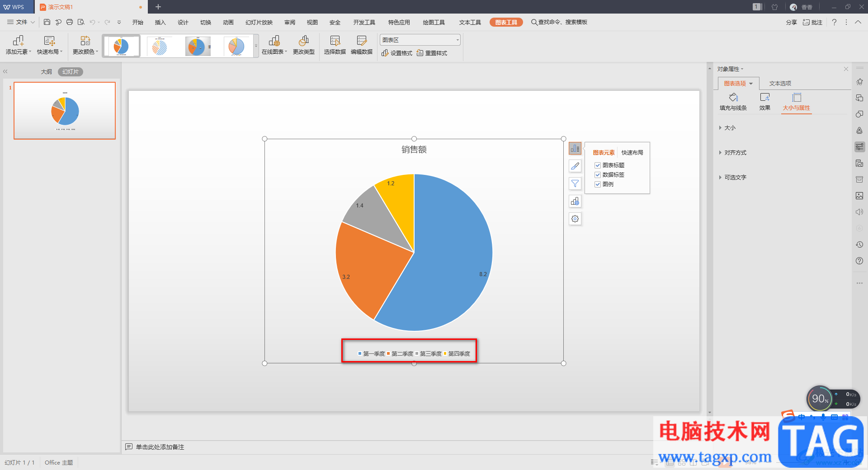Click the Redo arrow icon
Screen dimensions: 868x470
tap(107, 22)
